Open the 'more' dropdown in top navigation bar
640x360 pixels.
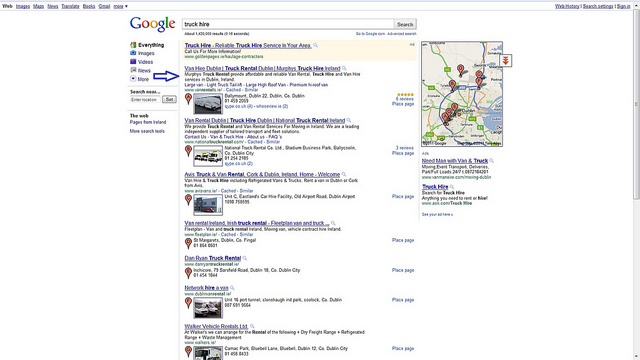click(x=120, y=6)
